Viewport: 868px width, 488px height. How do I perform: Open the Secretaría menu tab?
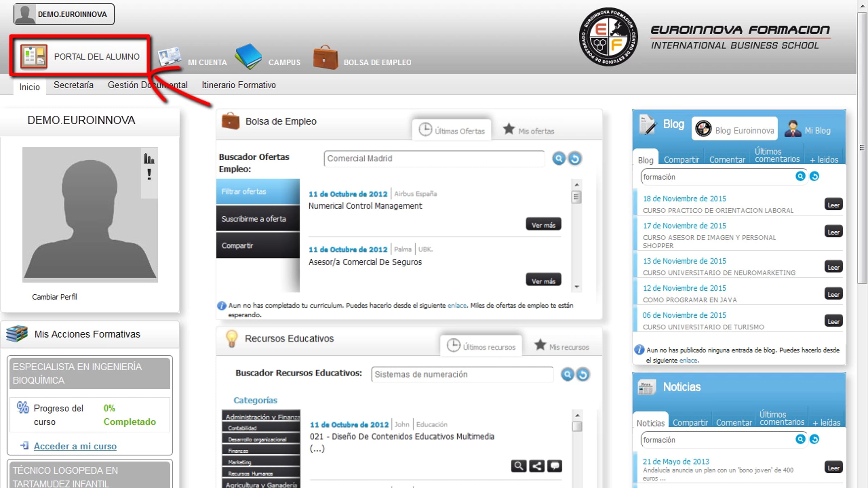pyautogui.click(x=73, y=85)
